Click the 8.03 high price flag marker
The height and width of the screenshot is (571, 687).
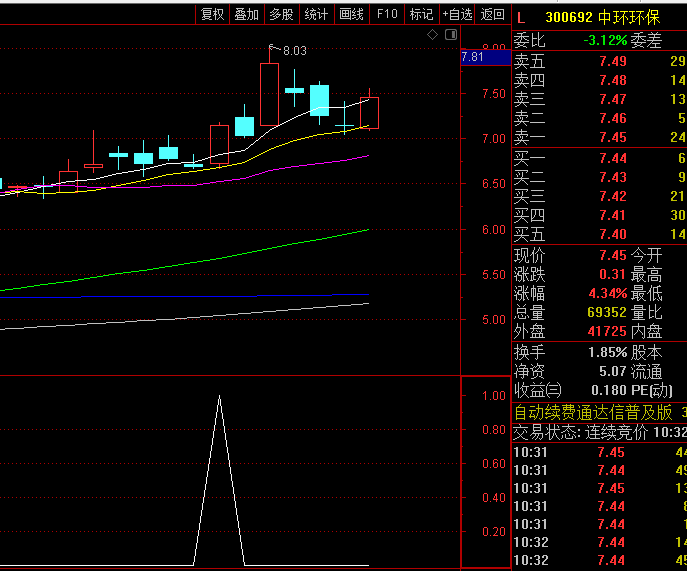[289, 50]
